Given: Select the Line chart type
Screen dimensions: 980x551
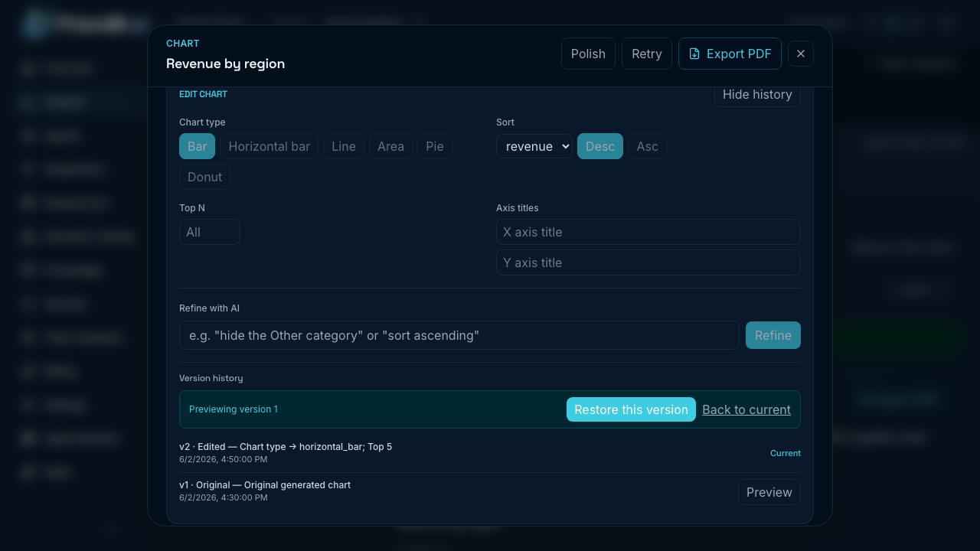Looking at the screenshot, I should [x=344, y=146].
